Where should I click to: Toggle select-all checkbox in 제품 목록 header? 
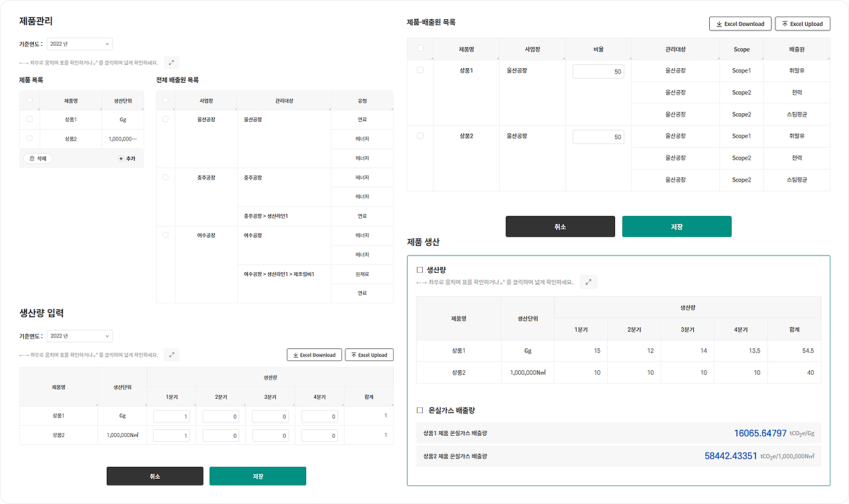point(29,101)
